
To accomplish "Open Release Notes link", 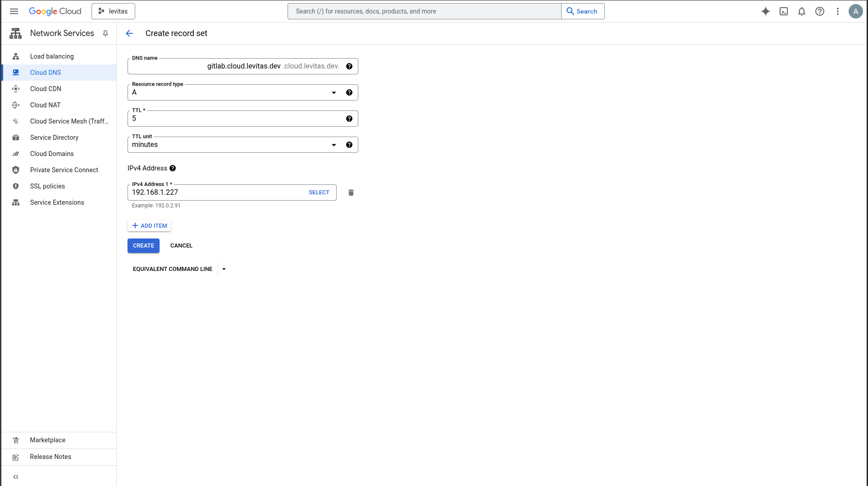I will click(x=59, y=457).
